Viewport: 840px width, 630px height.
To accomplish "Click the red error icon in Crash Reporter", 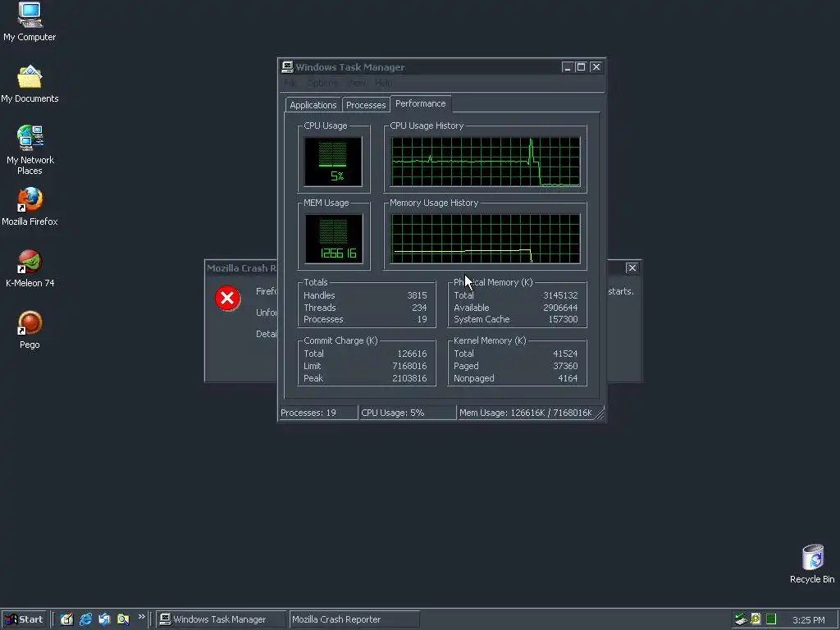I will click(x=228, y=298).
